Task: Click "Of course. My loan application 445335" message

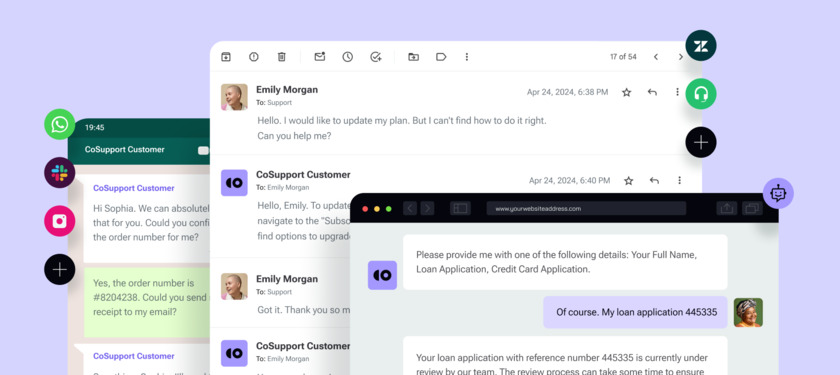Action: (636, 312)
